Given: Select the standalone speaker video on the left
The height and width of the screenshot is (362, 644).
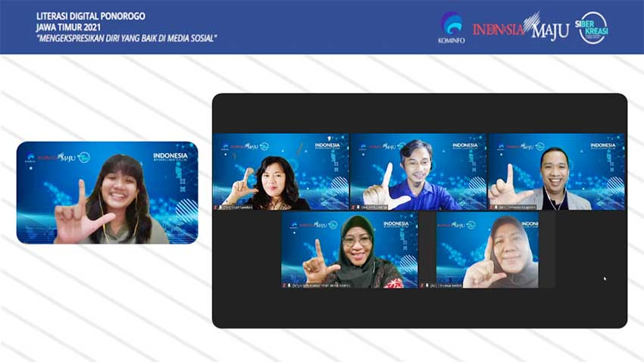Looking at the screenshot, I should [107, 192].
